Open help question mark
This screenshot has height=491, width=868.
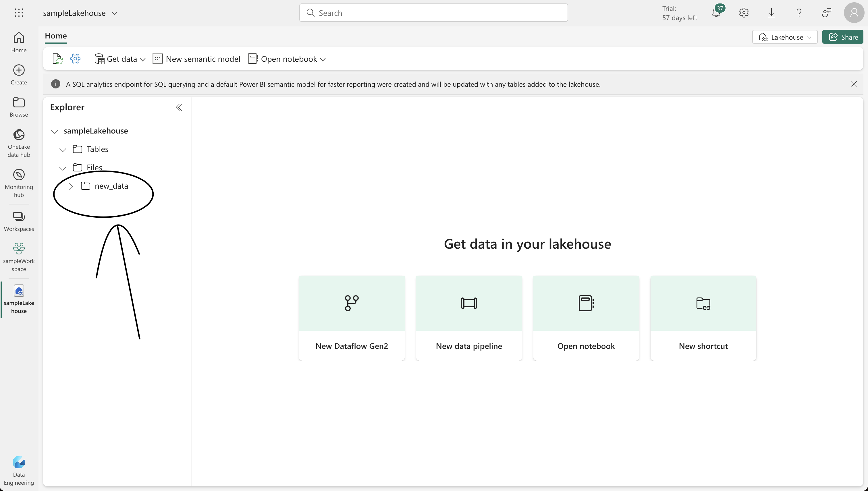click(799, 13)
